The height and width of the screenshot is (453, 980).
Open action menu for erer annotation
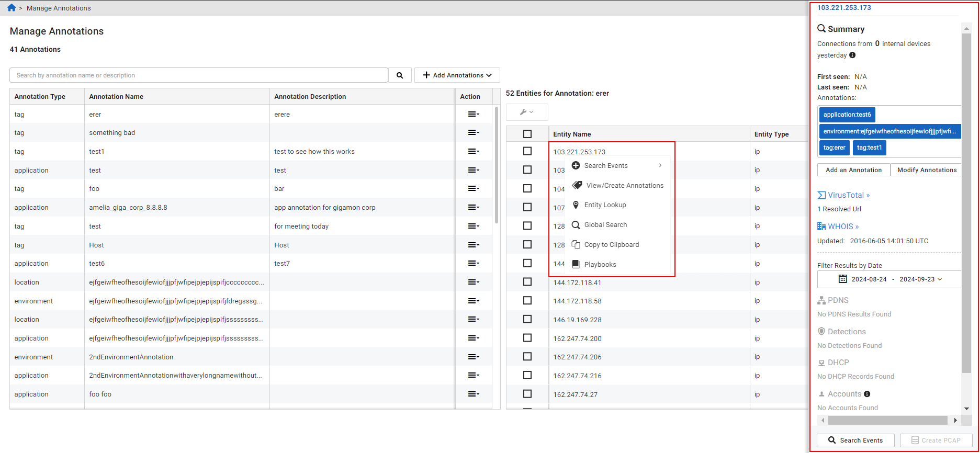pyautogui.click(x=474, y=114)
